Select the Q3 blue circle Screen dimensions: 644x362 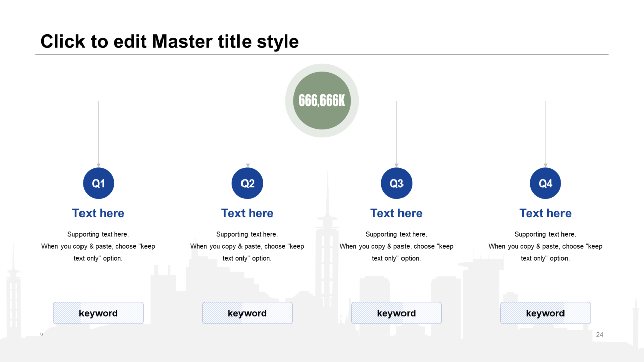(396, 184)
